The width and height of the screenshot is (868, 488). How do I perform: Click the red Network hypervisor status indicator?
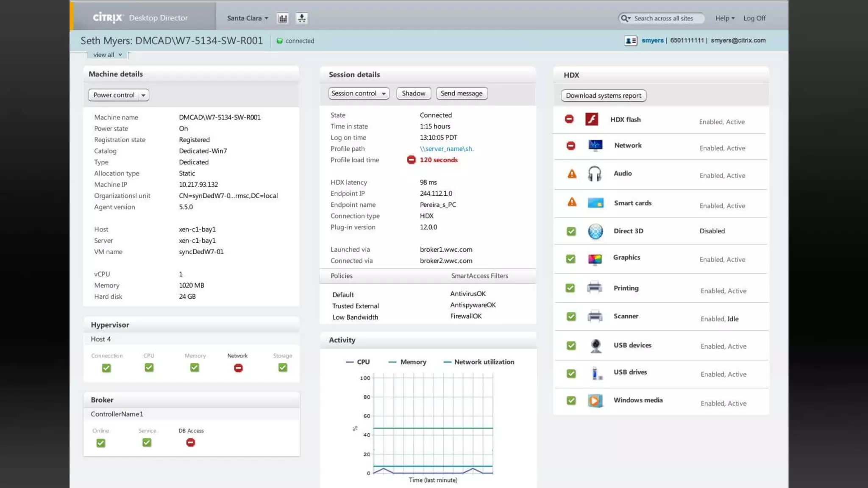point(238,368)
